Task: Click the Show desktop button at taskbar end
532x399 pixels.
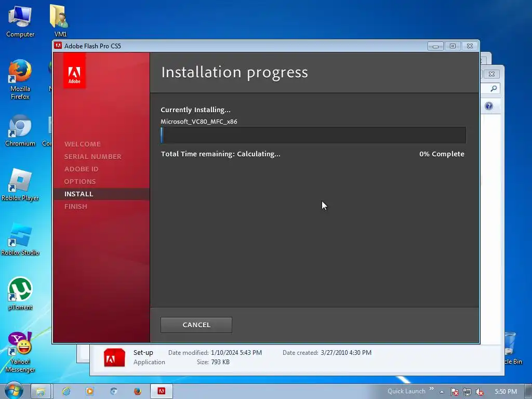Action: tap(528, 391)
